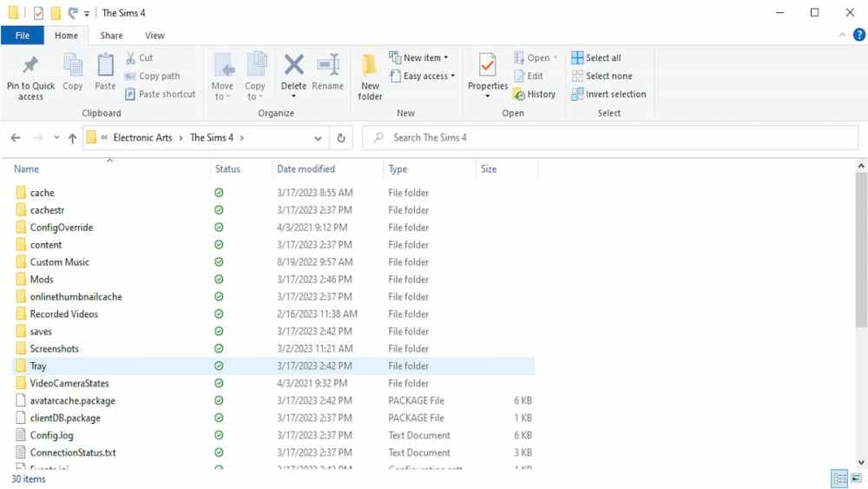868x489 pixels.
Task: Open the Help question mark icon
Action: pos(858,36)
